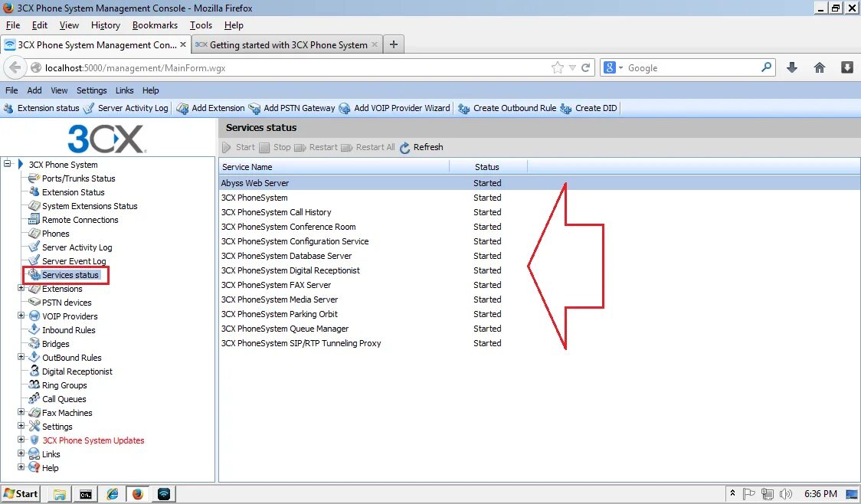
Task: Open Call Queues tree node
Action: click(x=64, y=399)
